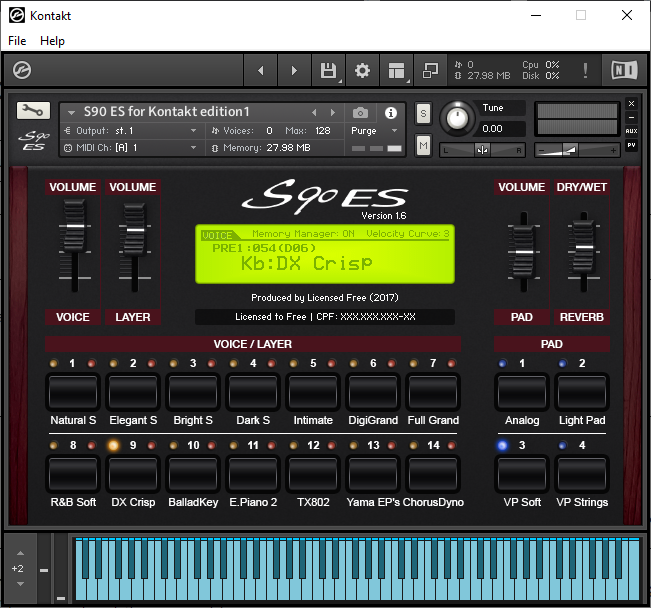Select the R&B Soft voice button

click(x=73, y=474)
